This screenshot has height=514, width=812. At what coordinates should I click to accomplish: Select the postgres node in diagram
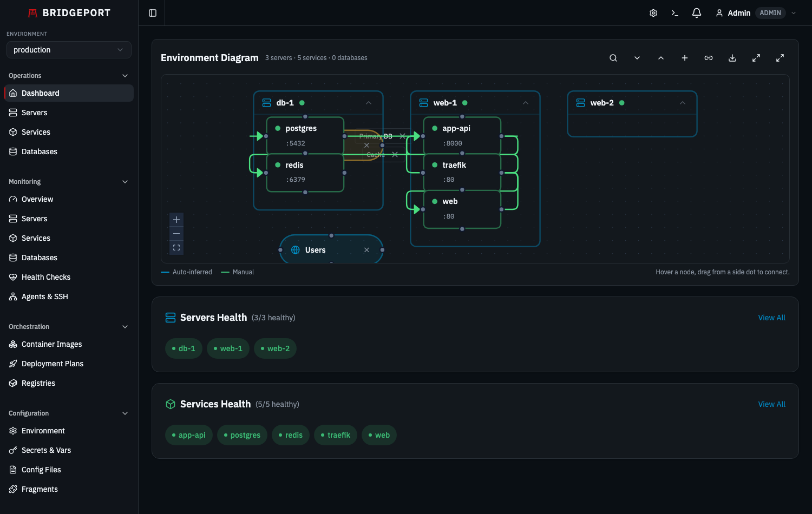click(305, 135)
